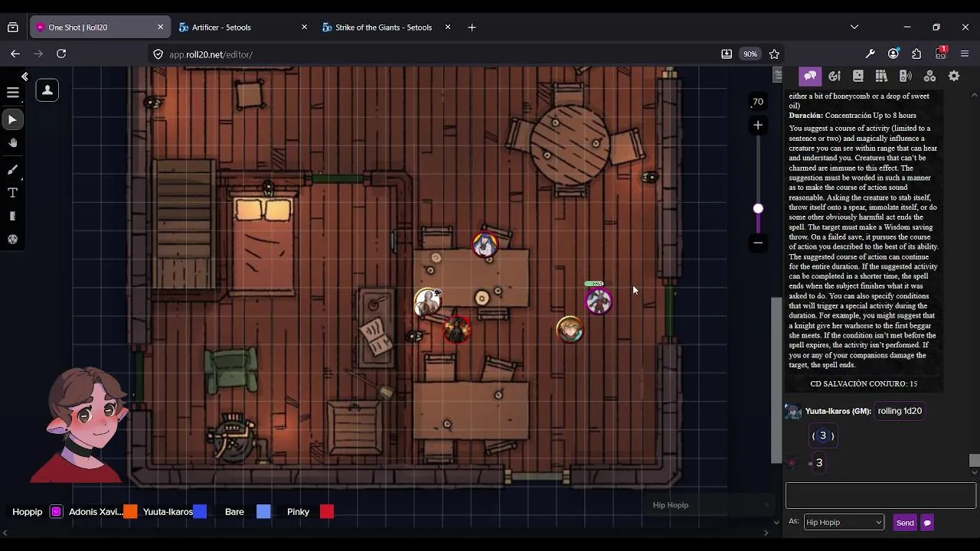
Task: Select the Pan hand tool
Action: pyautogui.click(x=12, y=143)
